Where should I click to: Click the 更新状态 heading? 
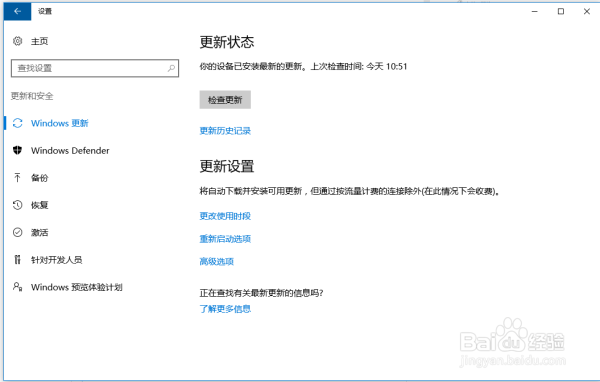tap(227, 42)
